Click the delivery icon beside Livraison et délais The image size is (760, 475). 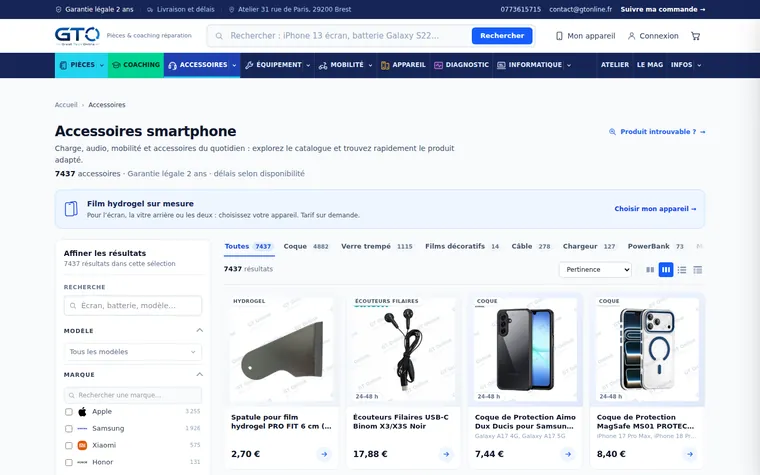(x=150, y=9)
